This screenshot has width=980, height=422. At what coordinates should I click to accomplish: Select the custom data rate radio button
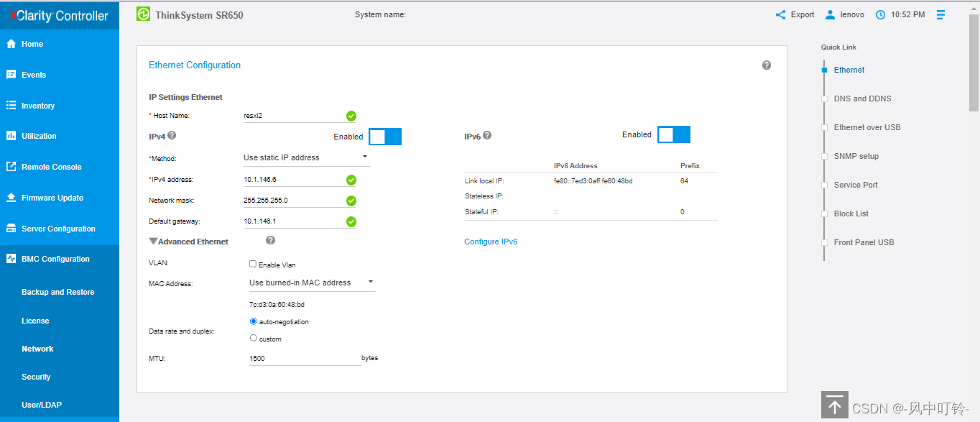point(253,338)
